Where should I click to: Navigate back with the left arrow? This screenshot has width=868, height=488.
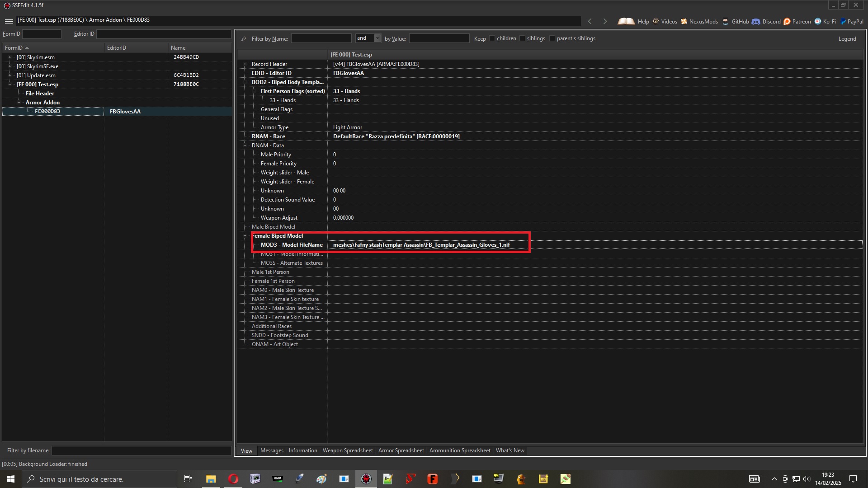(x=590, y=21)
